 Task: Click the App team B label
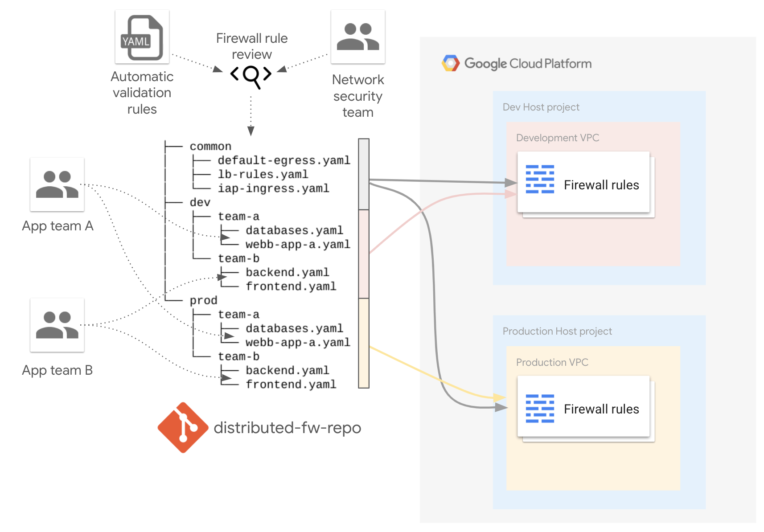[x=58, y=371]
